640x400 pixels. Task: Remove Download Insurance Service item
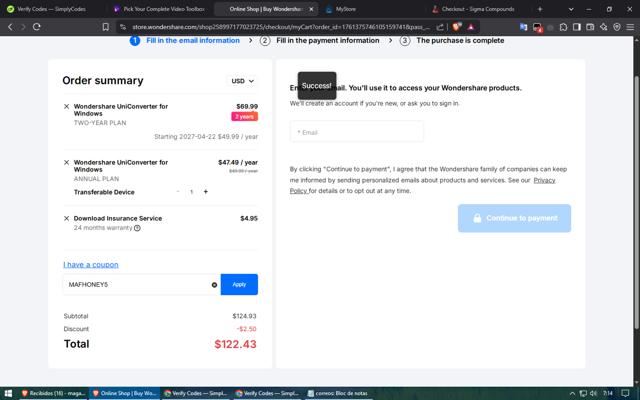[x=67, y=218]
